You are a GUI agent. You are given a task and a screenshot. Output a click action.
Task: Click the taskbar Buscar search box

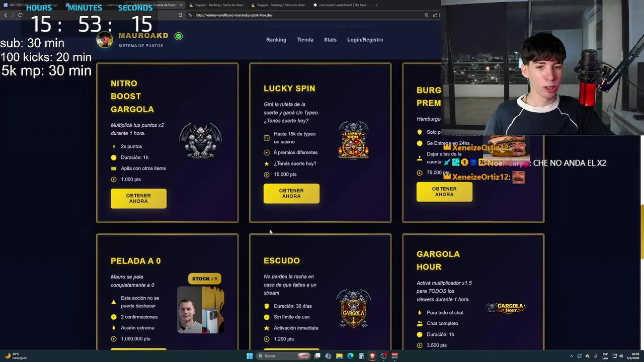tap(284, 356)
